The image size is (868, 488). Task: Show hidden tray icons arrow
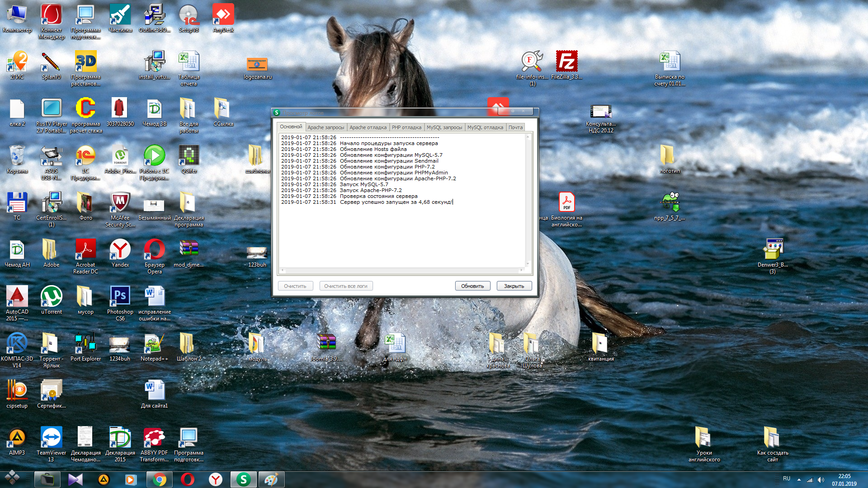click(799, 479)
